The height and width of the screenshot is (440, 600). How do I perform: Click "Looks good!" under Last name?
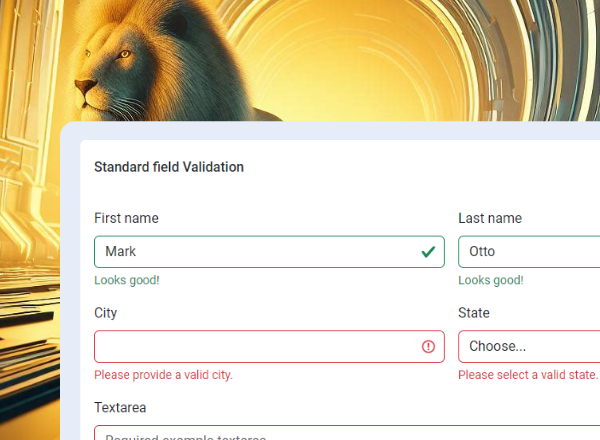click(x=491, y=280)
